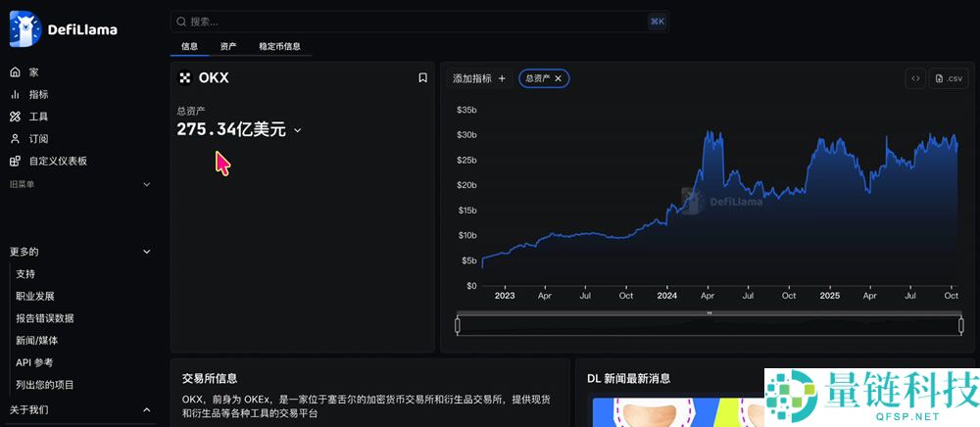Collapse the 关于我们 section
The image size is (980, 427).
(147, 409)
